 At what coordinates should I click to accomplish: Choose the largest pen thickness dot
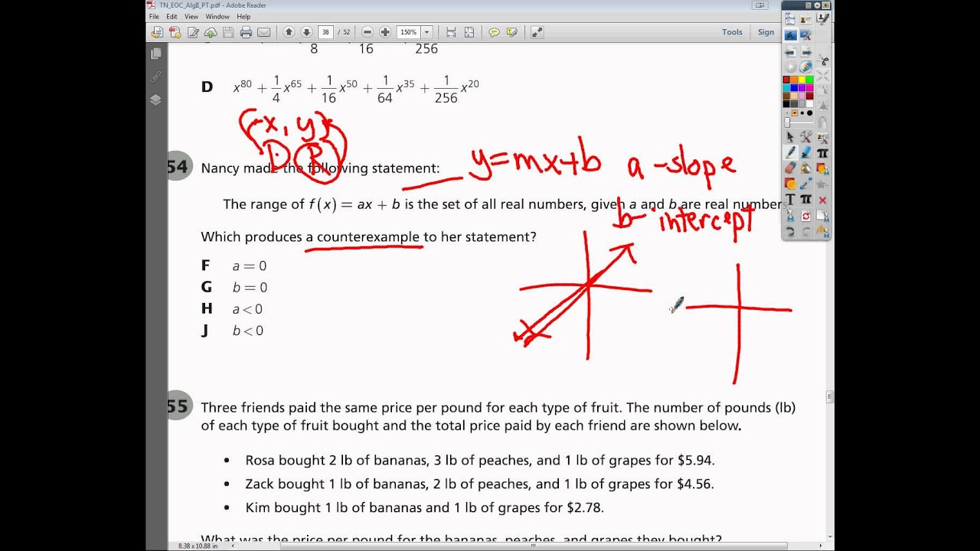point(810,112)
